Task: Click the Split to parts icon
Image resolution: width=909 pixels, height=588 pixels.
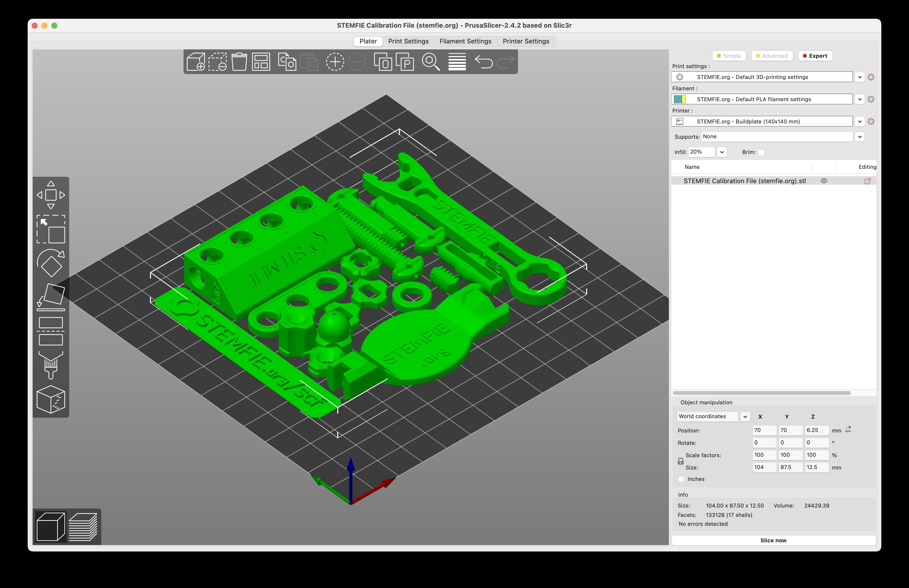Action: [405, 62]
